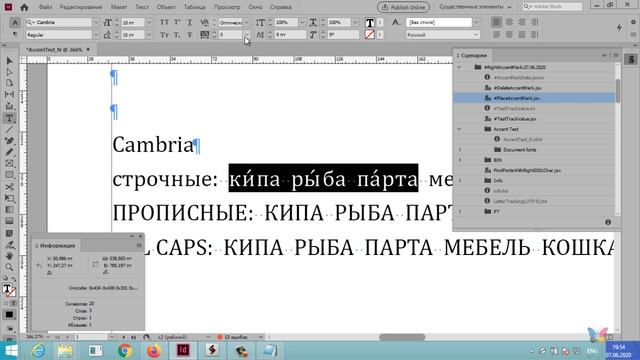
Task: Open the Regular font style dropdown
Action: click(x=96, y=35)
